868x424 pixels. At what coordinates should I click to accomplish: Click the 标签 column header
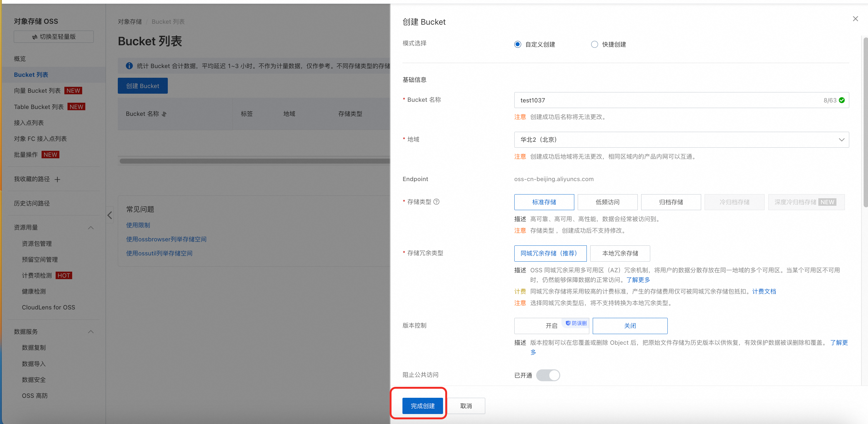(247, 114)
